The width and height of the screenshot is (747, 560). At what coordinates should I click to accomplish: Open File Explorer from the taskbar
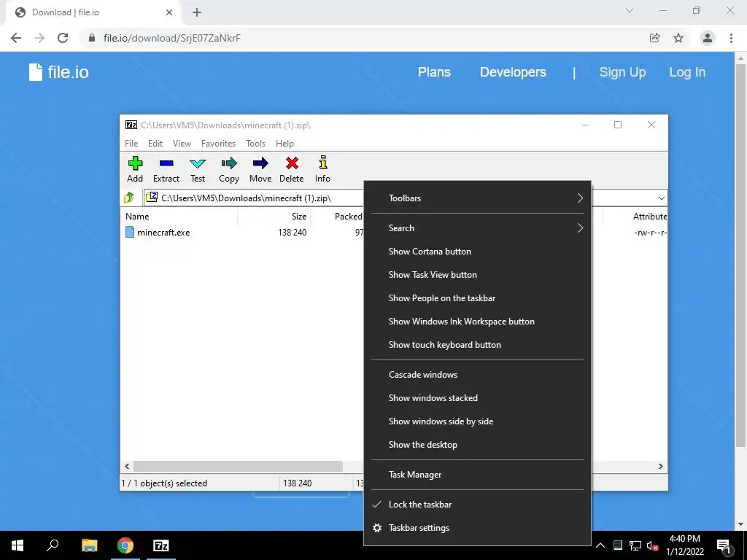89,545
